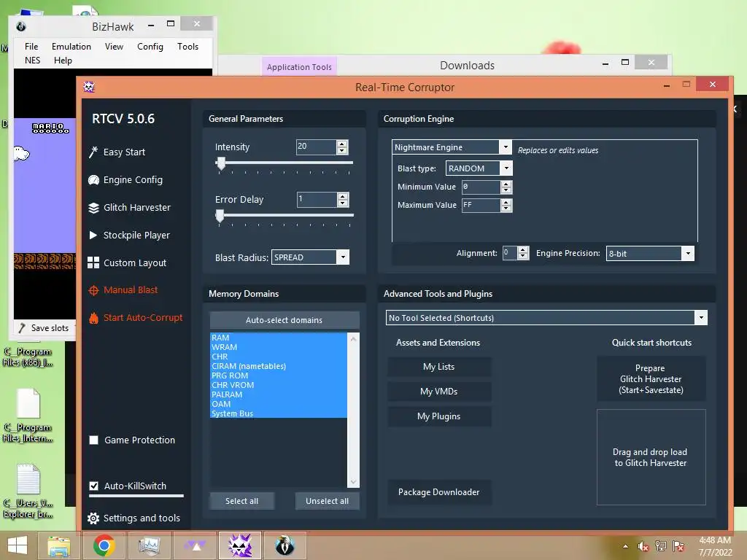Open Package Downloader
This screenshot has width=747, height=560.
point(438,492)
